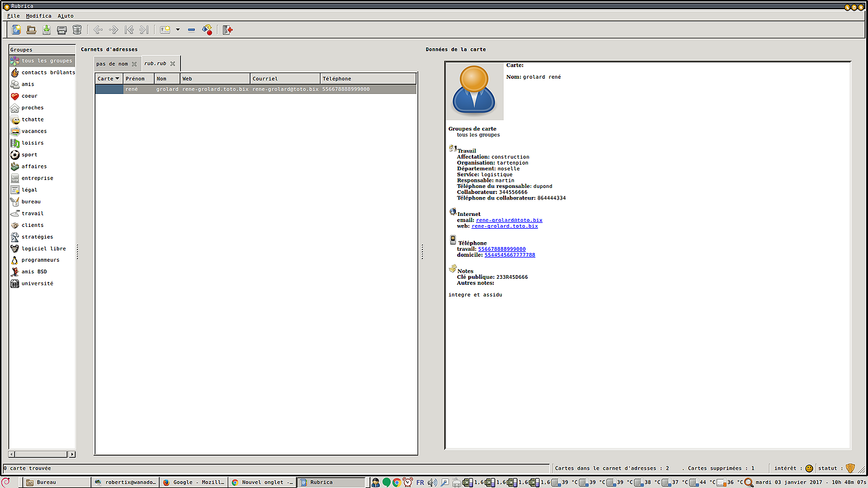Image resolution: width=868 pixels, height=488 pixels.
Task: Select the 'programmeurs' group
Action: [42, 260]
